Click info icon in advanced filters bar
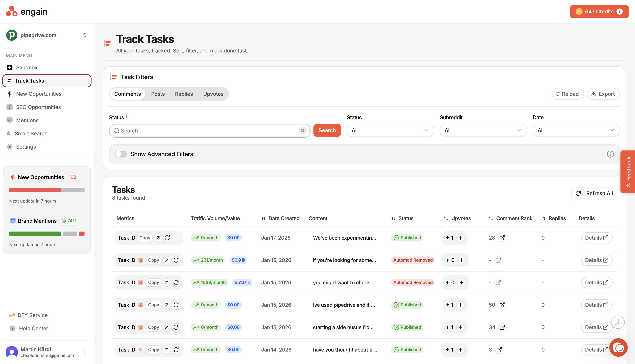Viewport: 635px width, 364px height. click(610, 154)
